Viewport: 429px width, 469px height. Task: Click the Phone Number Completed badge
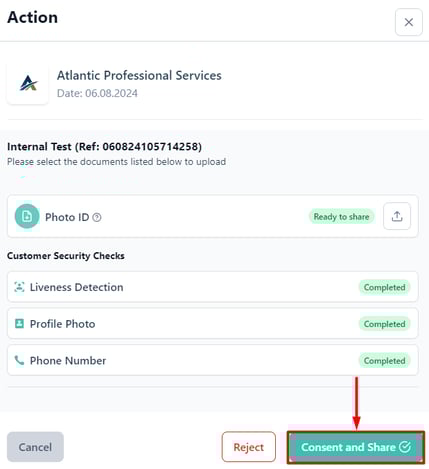pos(384,360)
